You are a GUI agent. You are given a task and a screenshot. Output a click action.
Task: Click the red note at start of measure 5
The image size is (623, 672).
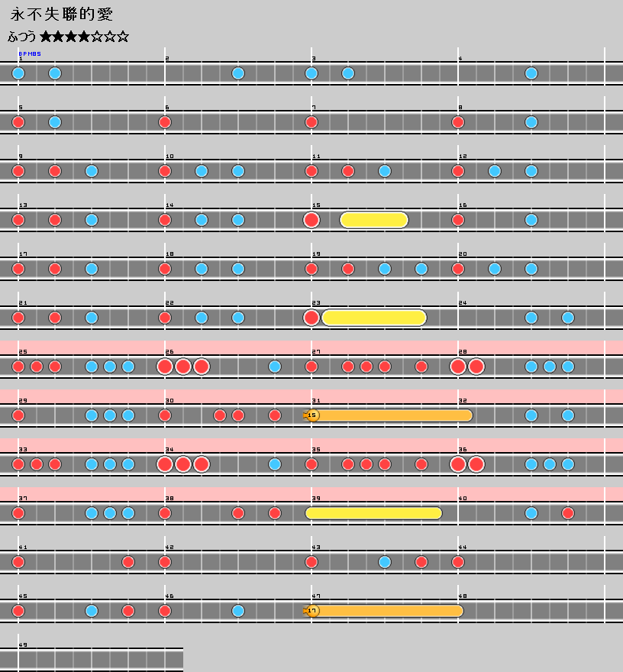point(18,122)
